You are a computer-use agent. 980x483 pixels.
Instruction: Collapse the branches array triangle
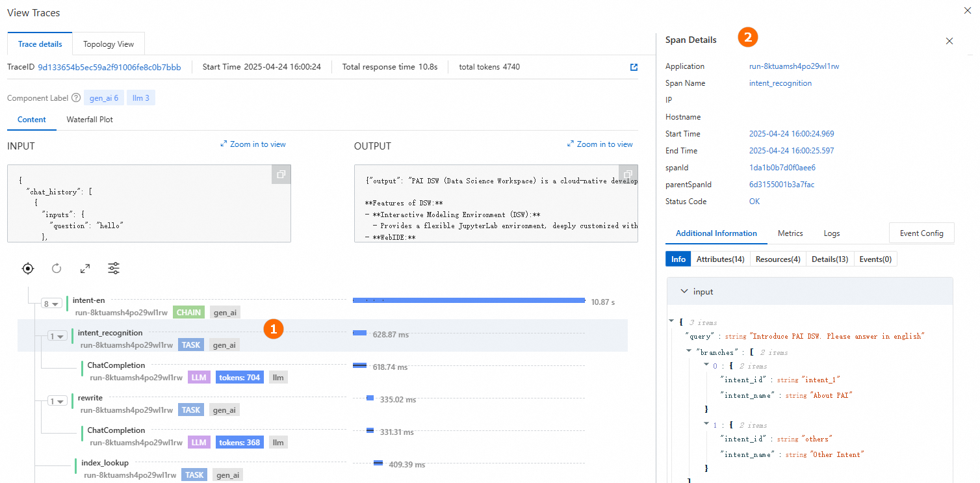tap(689, 351)
